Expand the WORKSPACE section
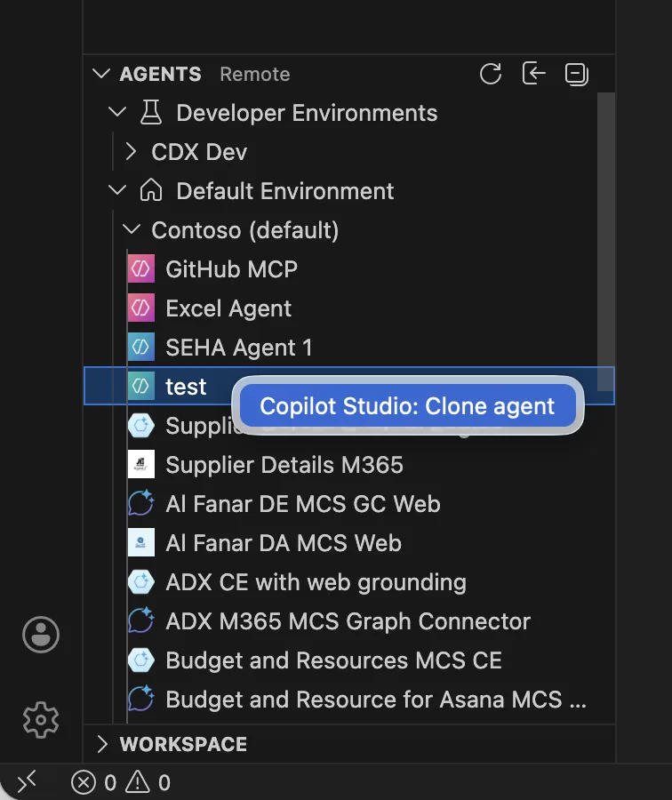672x800 pixels. 102,744
